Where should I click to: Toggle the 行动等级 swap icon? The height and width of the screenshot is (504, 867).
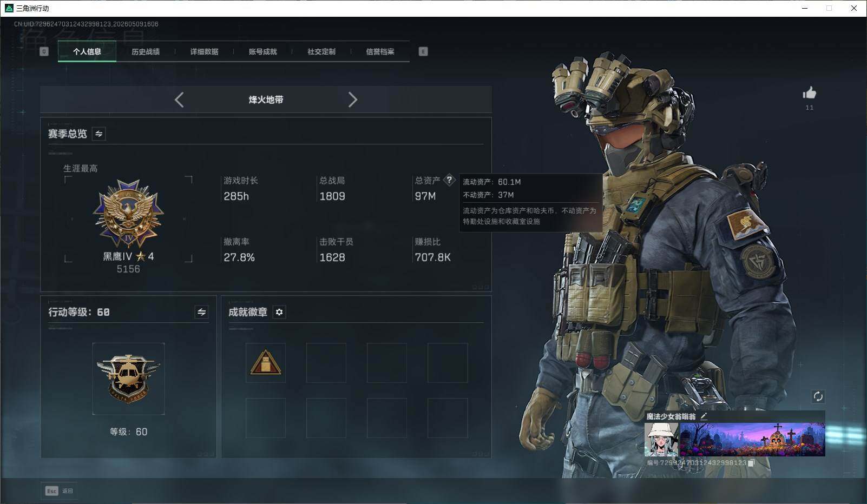[x=201, y=312]
